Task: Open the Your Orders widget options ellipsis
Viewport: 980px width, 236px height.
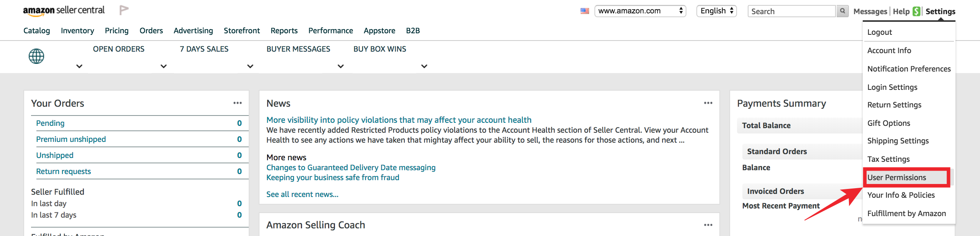Action: (x=238, y=103)
